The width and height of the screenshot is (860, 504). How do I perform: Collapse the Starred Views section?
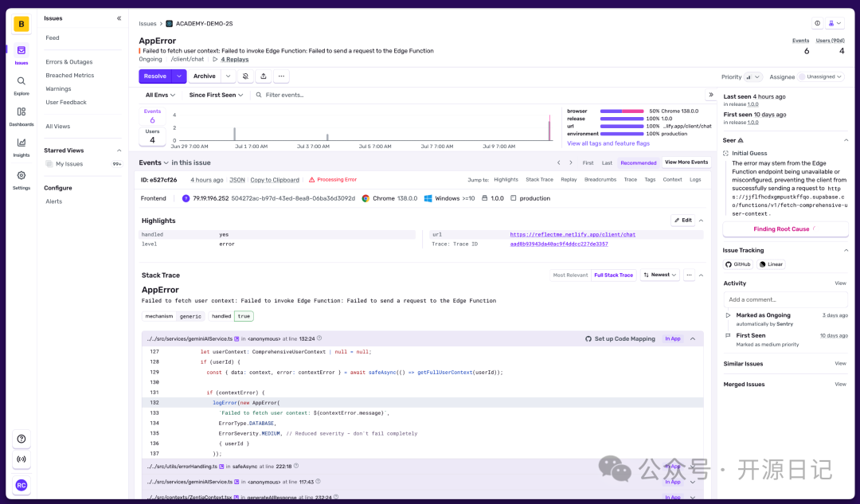pos(119,150)
